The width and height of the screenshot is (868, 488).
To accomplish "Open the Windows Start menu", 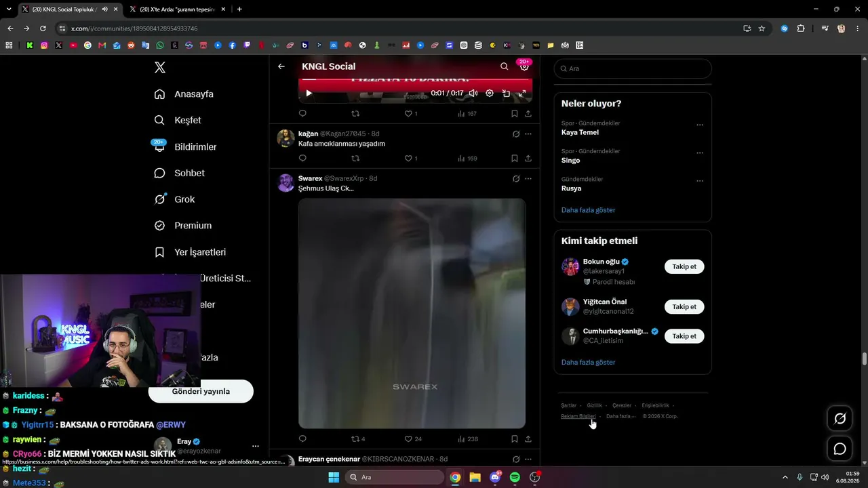I will [x=334, y=477].
